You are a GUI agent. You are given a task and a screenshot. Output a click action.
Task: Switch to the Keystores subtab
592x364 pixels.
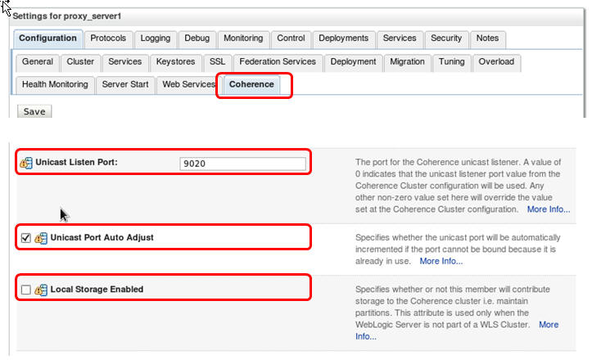coord(176,61)
